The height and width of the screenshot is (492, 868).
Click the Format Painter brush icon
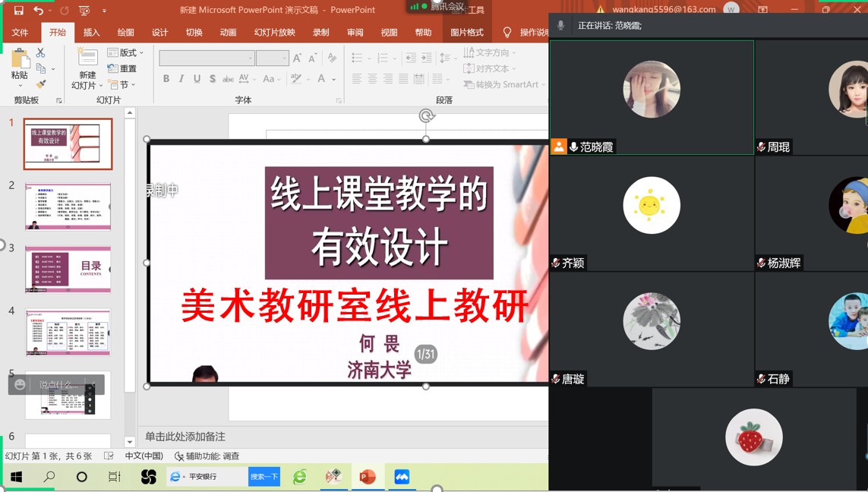(41, 84)
